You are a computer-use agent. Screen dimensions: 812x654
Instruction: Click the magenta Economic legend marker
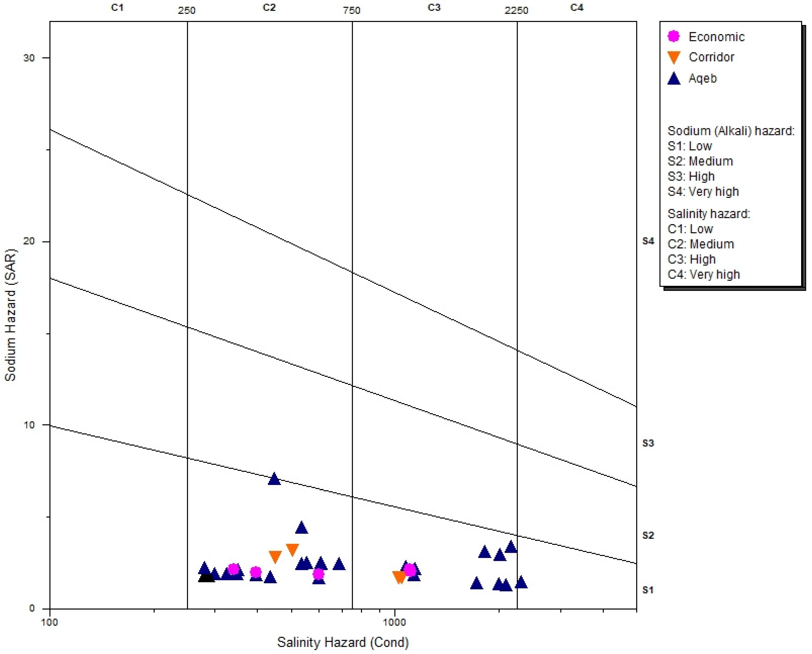coord(673,36)
